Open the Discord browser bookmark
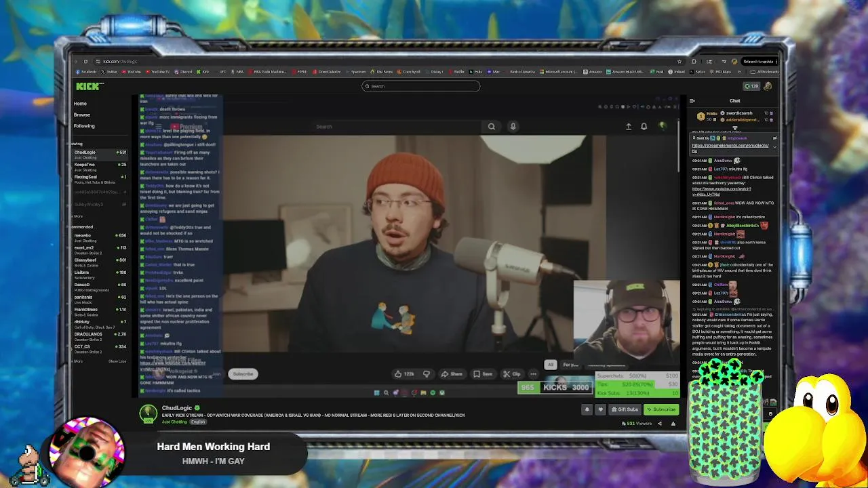This screenshot has height=488, width=868. click(x=184, y=71)
